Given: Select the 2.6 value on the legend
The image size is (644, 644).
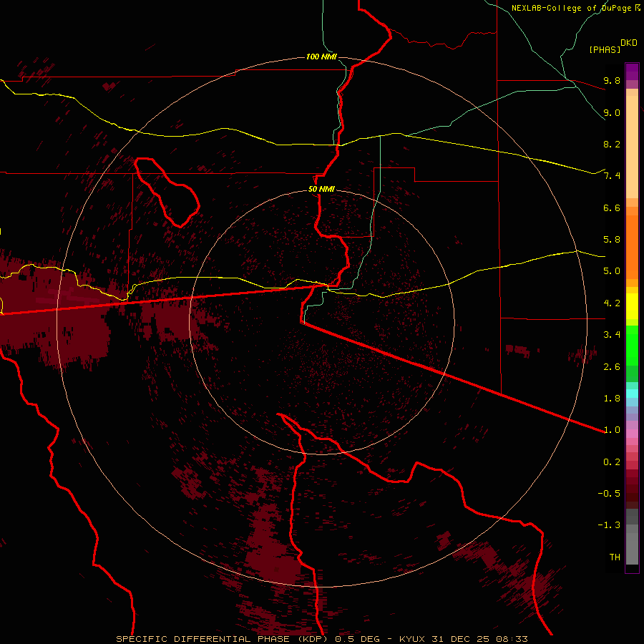Looking at the screenshot, I should [x=612, y=367].
